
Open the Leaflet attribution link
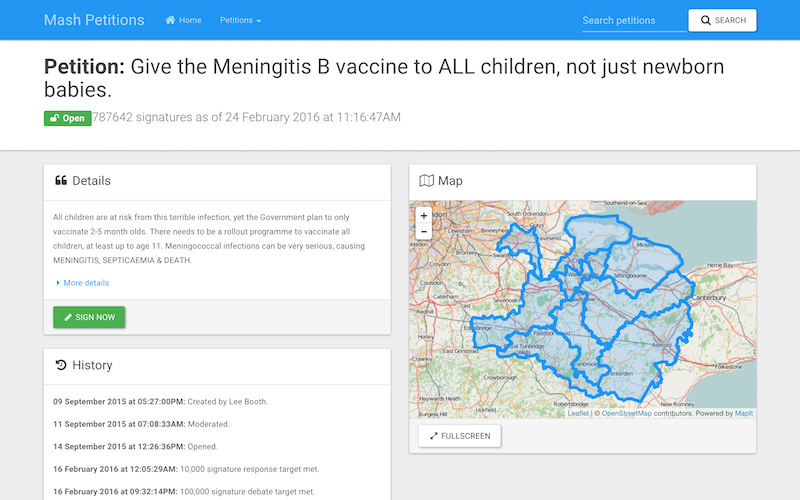click(578, 413)
